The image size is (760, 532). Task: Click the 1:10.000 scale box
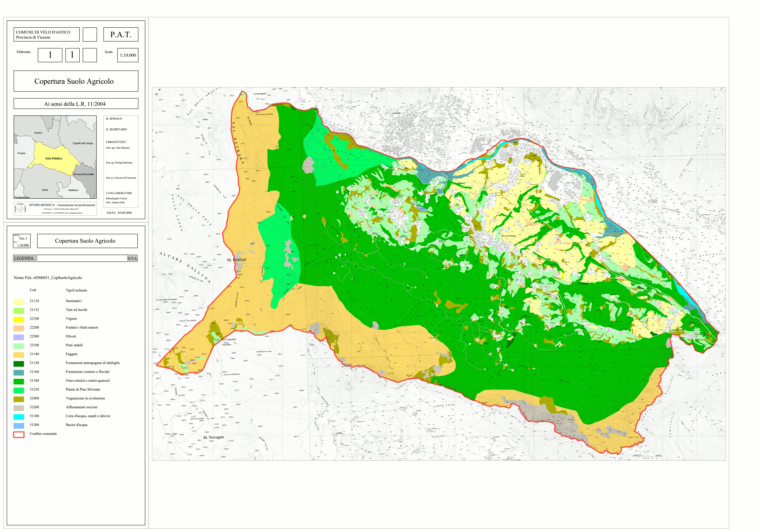pos(127,55)
